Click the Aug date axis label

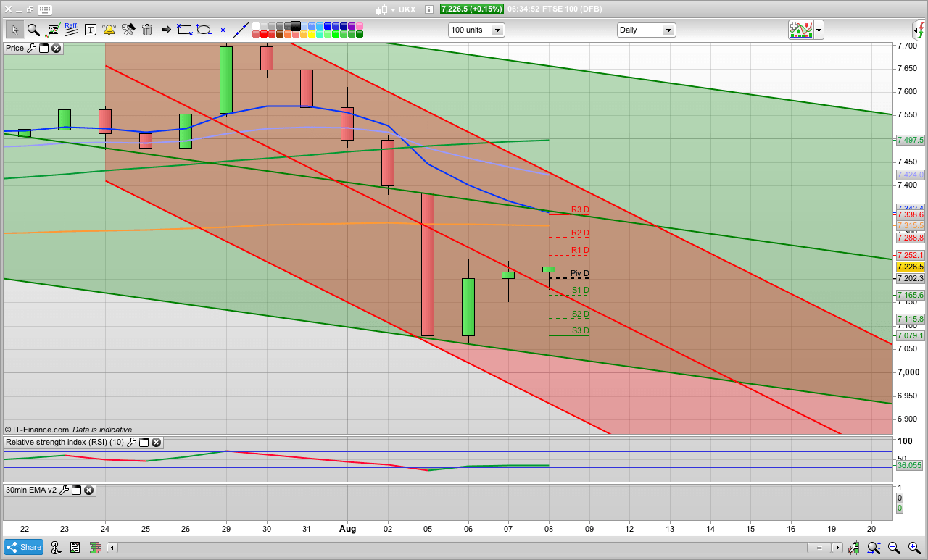[347, 529]
